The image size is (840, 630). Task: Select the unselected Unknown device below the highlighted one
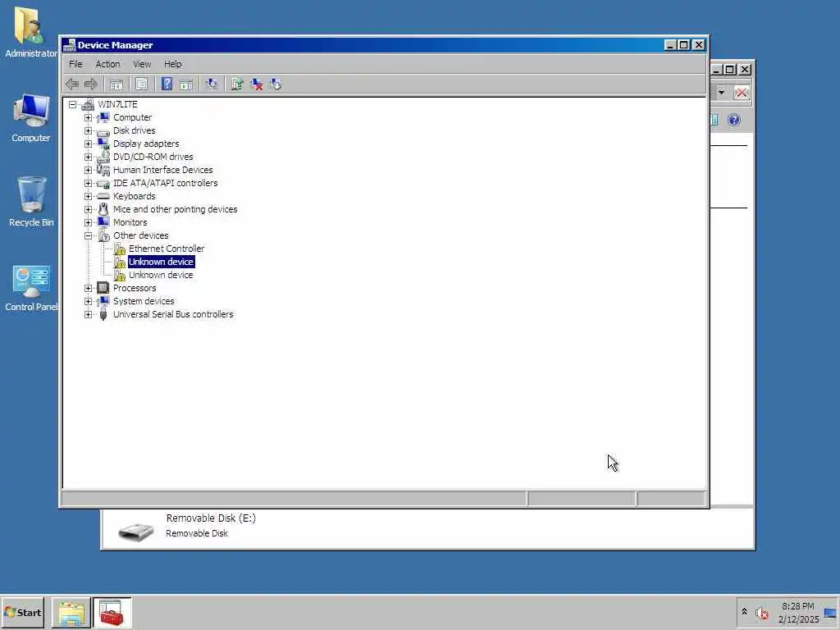(161, 275)
